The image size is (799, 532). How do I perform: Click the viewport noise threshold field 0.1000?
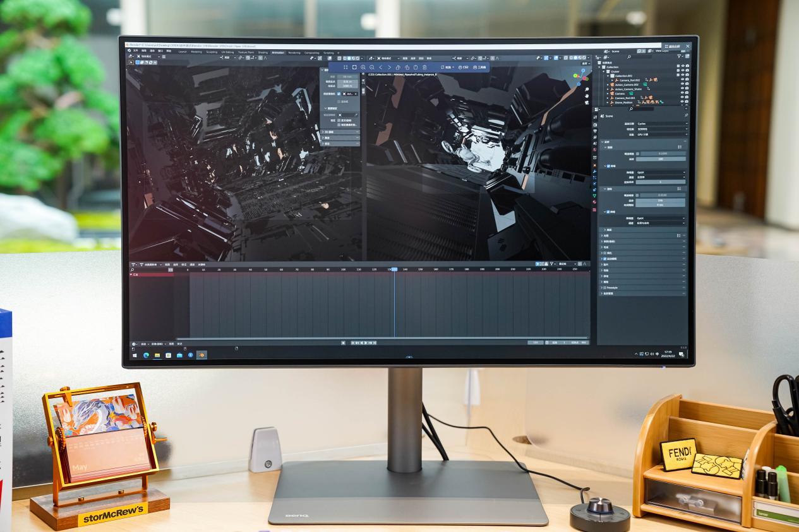coord(663,153)
